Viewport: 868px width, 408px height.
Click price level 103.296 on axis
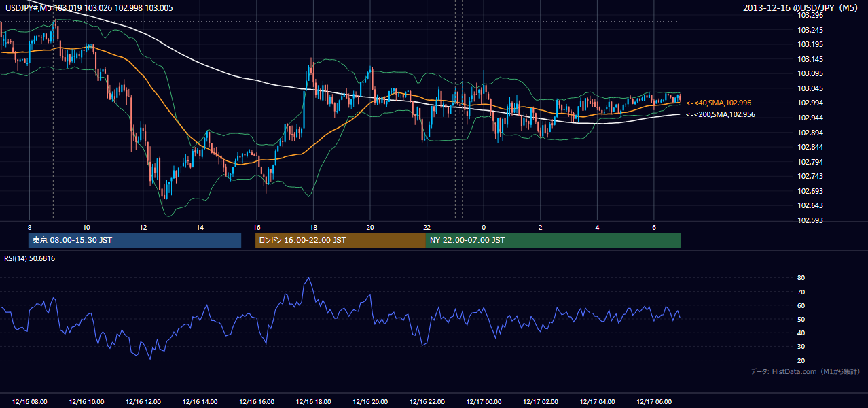(x=810, y=15)
